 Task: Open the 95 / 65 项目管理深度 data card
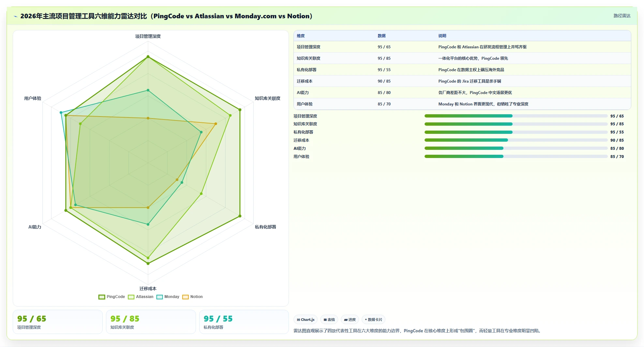point(58,322)
